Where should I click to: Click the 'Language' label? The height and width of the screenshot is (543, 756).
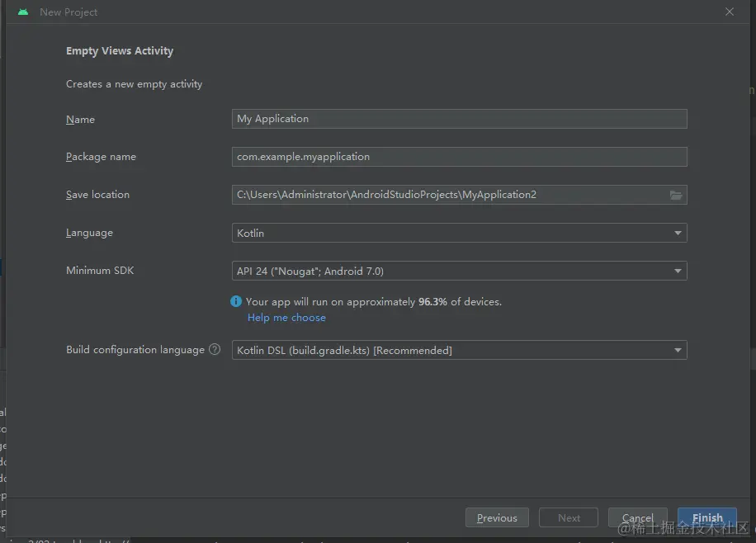(89, 233)
